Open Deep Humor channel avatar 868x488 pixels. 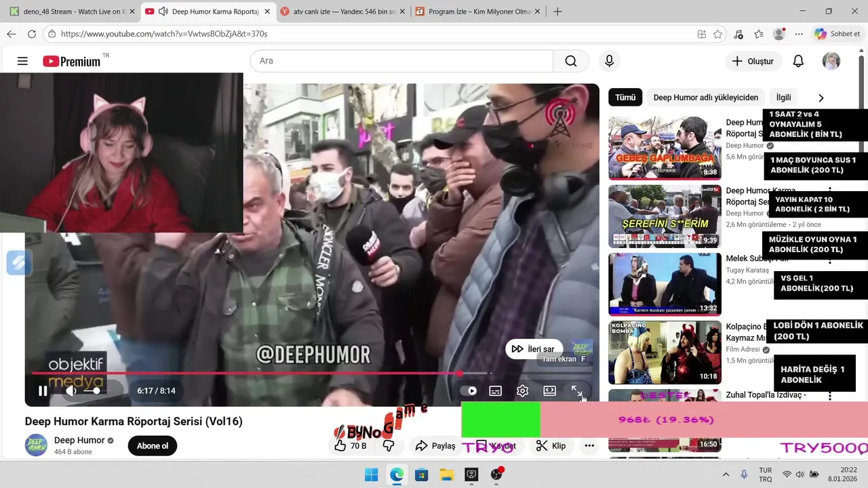pos(36,445)
